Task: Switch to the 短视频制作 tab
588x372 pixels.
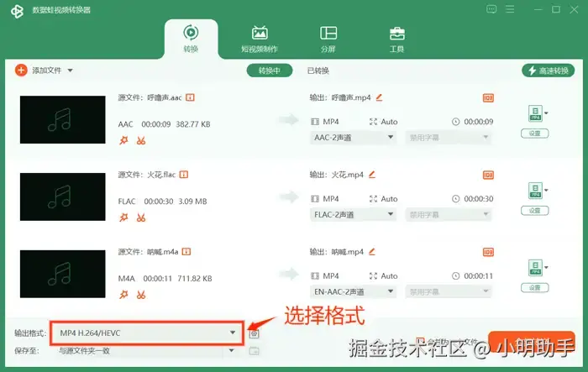Action: coord(260,39)
